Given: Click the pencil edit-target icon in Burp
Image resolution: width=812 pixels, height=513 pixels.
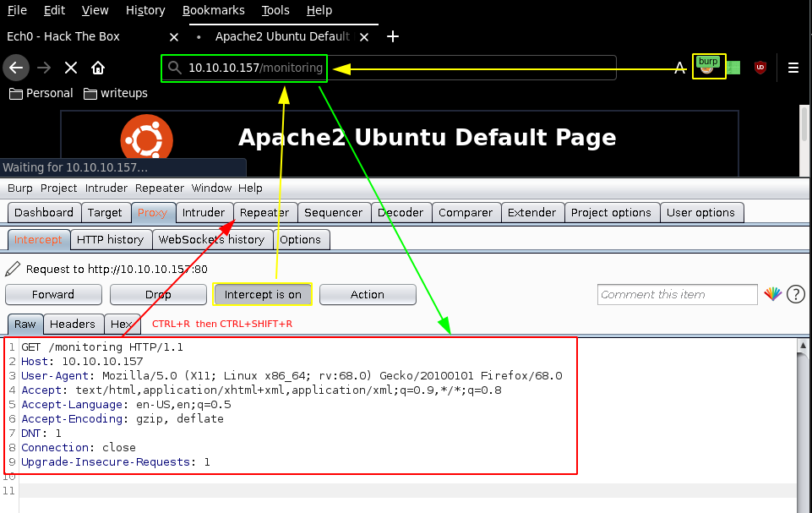Looking at the screenshot, I should 13,269.
